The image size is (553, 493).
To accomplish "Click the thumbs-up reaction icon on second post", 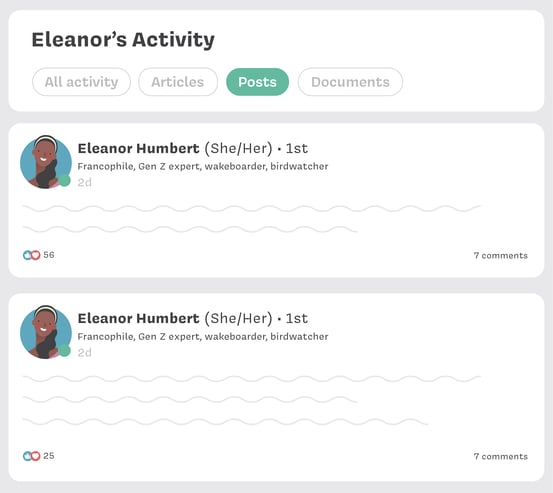I will point(27,456).
